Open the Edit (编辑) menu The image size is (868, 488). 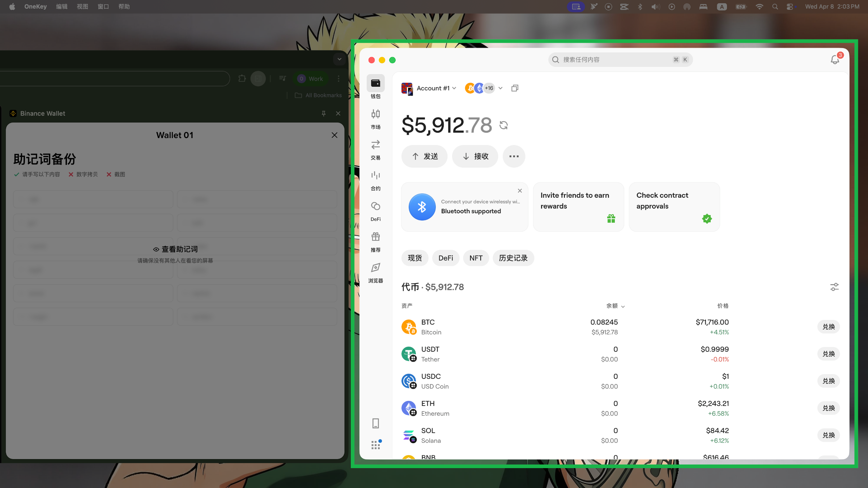tap(62, 7)
